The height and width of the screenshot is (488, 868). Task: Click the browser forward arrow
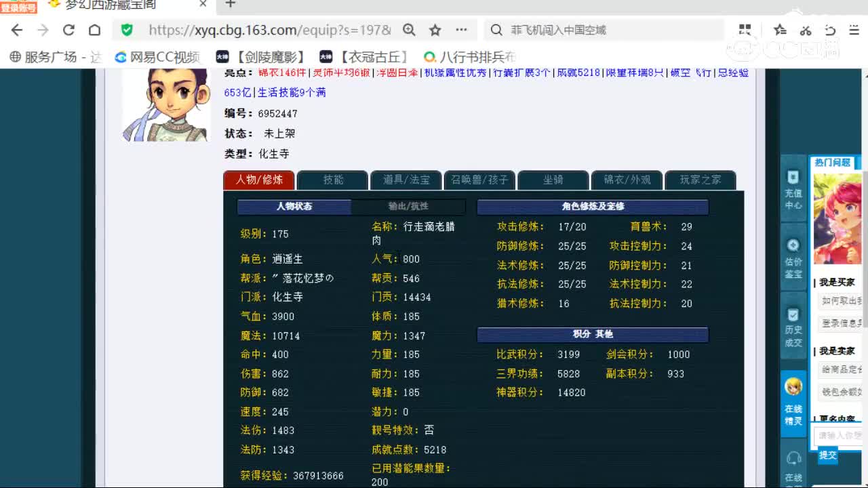(x=43, y=30)
